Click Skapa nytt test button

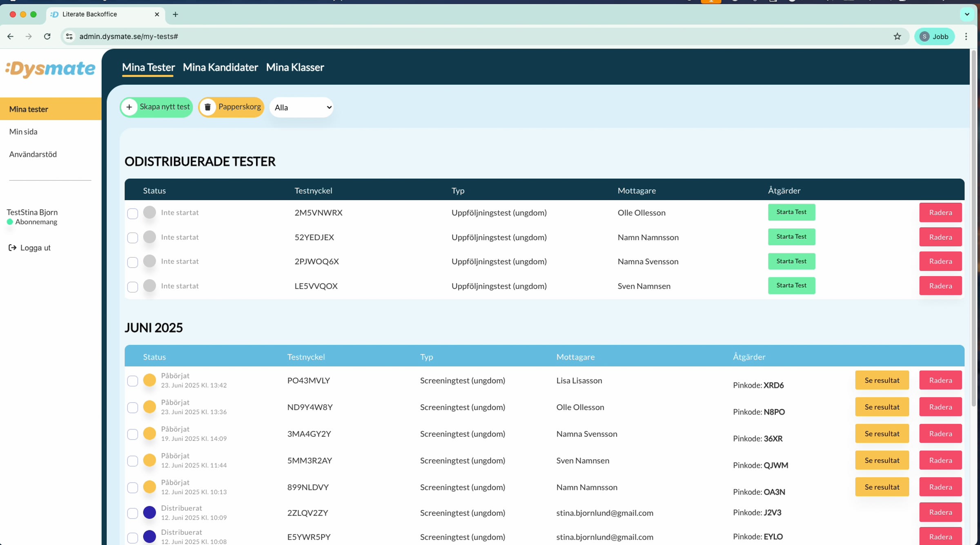[156, 107]
